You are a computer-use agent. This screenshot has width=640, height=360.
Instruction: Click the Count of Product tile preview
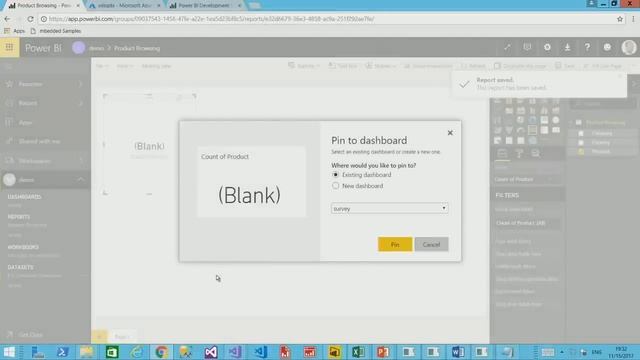pyautogui.click(x=251, y=182)
